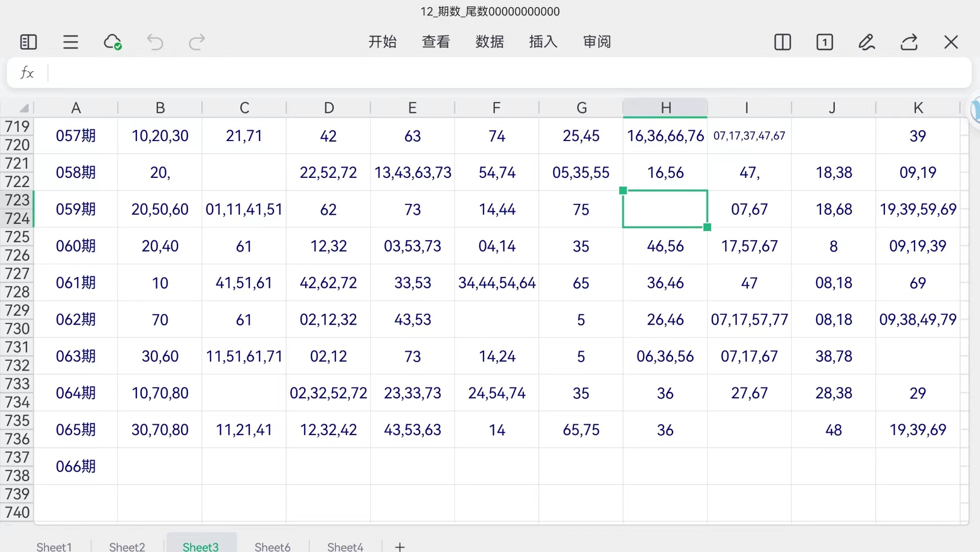Screen dimensions: 980x552
Task: Select cell with 09,38,49,79
Action: click(x=918, y=319)
